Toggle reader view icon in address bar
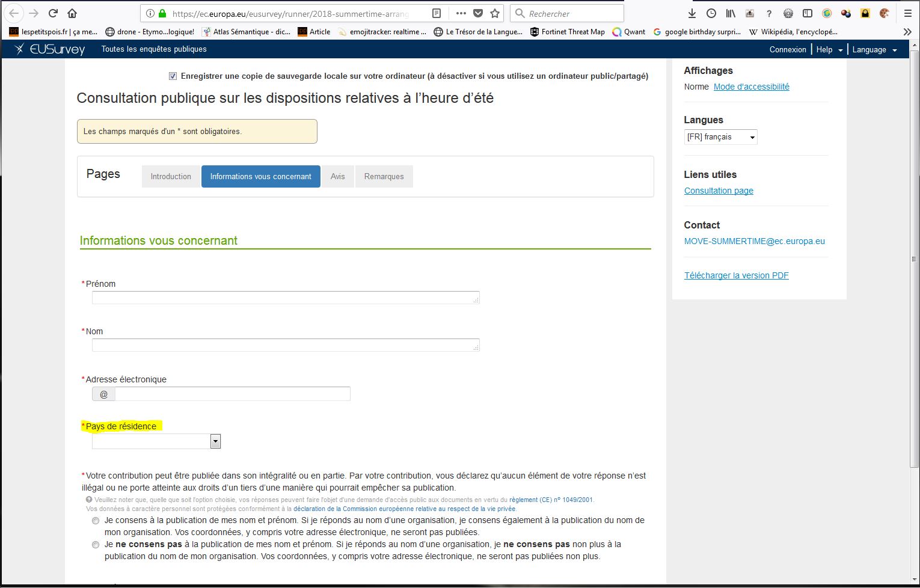The width and height of the screenshot is (920, 588). coord(437,13)
